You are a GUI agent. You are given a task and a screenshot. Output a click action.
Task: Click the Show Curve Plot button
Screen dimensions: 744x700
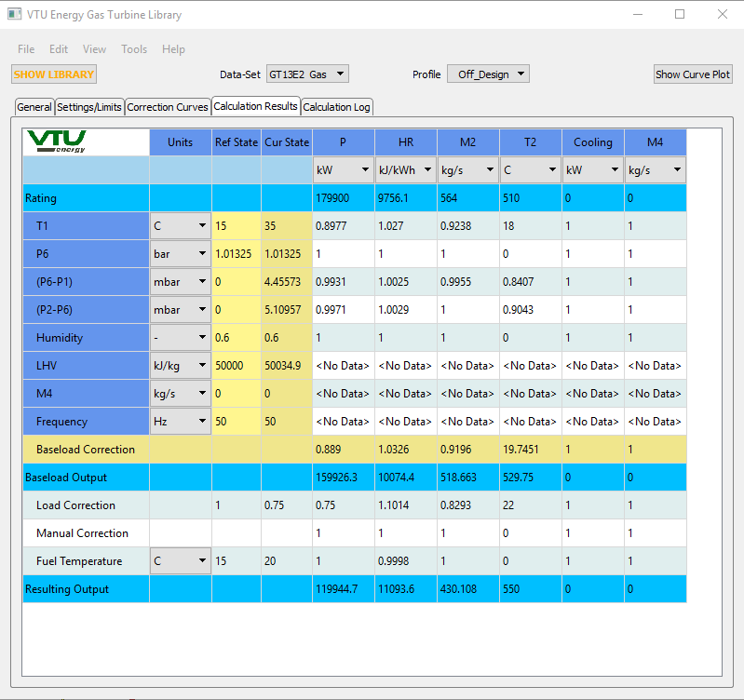click(x=693, y=74)
